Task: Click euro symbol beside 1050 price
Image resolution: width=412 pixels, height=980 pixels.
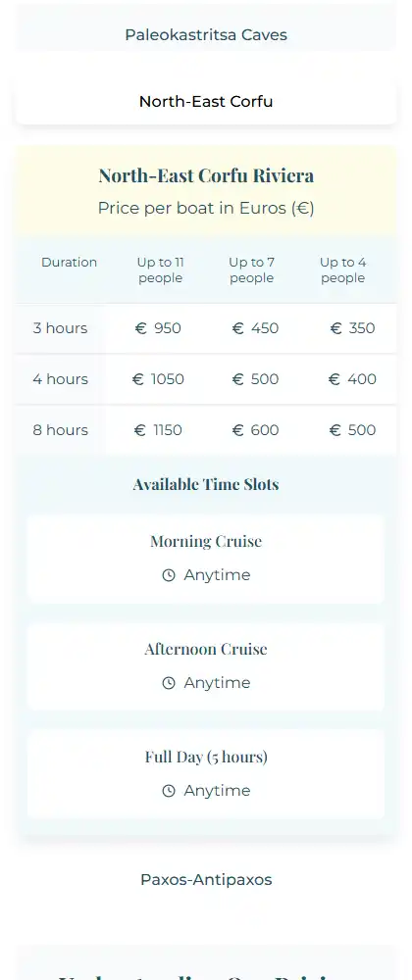Action: pyautogui.click(x=138, y=379)
